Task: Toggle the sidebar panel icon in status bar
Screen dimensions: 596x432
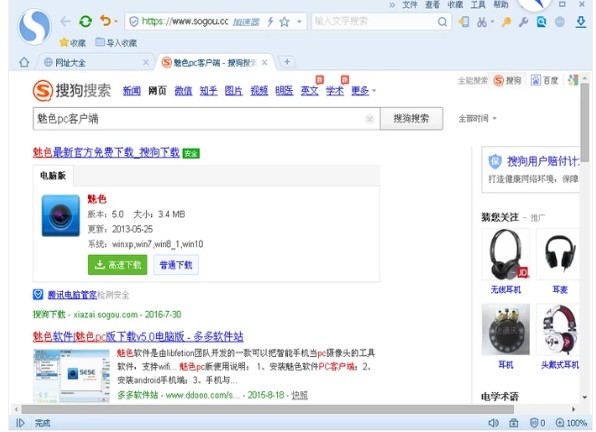Action: (x=20, y=423)
